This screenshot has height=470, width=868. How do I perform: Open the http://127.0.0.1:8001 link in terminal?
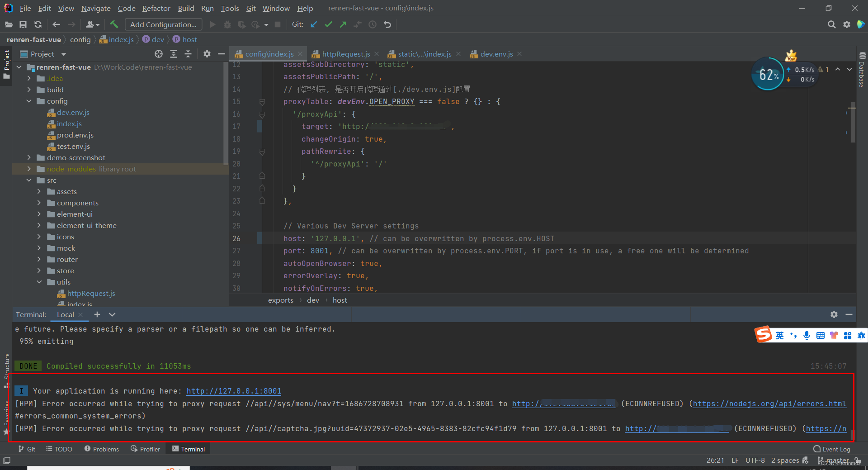pyautogui.click(x=234, y=391)
